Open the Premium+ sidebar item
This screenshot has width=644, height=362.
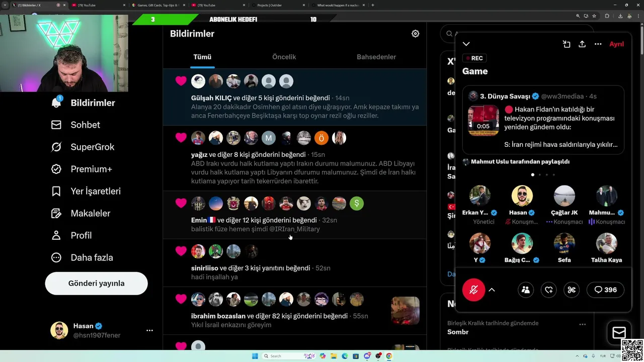82,169
